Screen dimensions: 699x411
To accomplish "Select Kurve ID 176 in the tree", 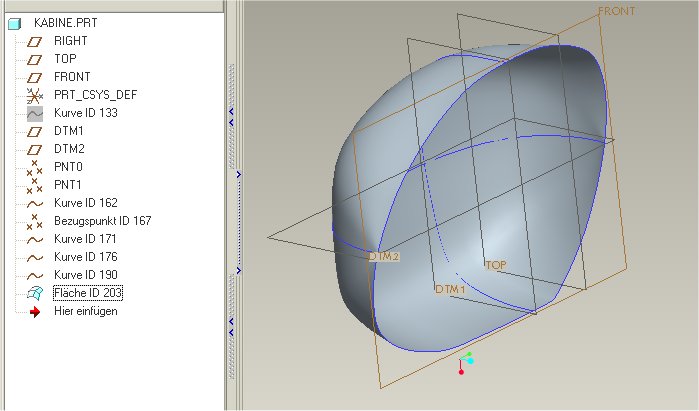I will click(x=86, y=257).
